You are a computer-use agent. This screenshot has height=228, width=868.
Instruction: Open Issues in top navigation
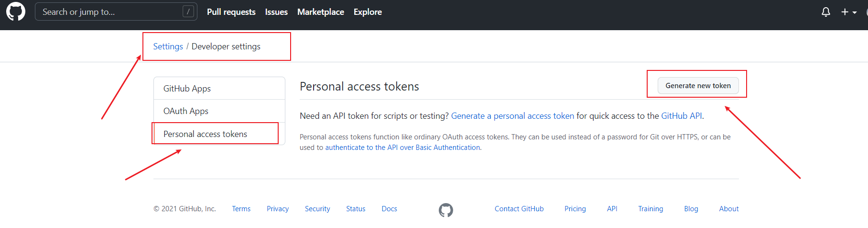tap(276, 12)
